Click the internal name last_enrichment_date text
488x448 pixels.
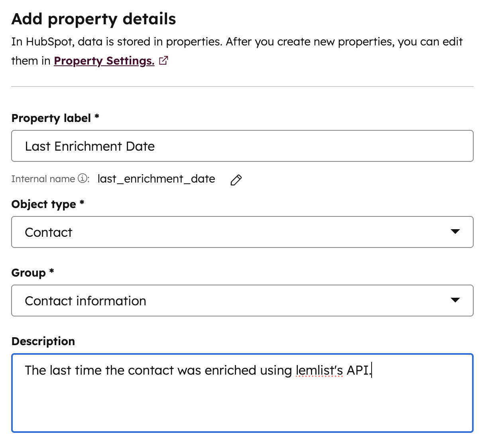tap(156, 179)
